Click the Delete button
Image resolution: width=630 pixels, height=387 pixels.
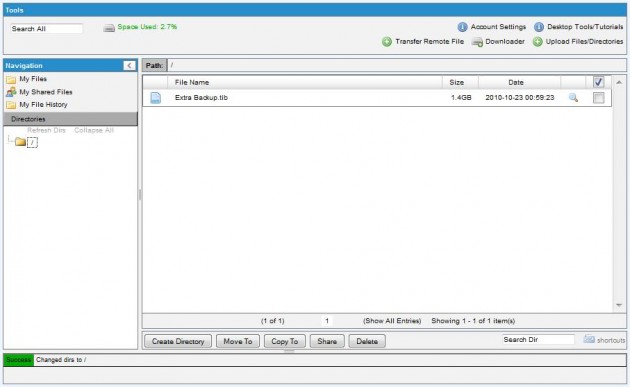(x=367, y=341)
